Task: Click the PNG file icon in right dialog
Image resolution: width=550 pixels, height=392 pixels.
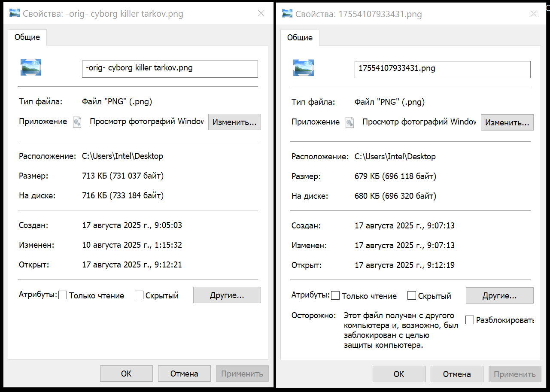Action: (304, 68)
